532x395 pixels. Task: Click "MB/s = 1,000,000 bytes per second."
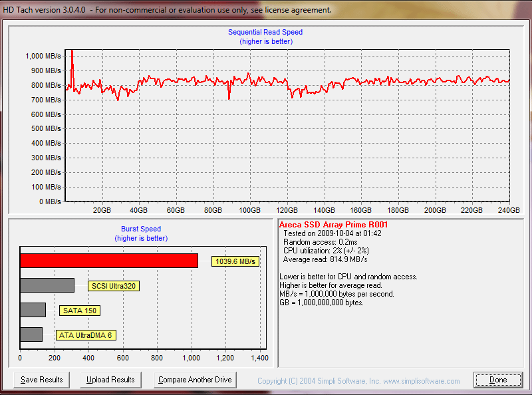[x=336, y=294]
